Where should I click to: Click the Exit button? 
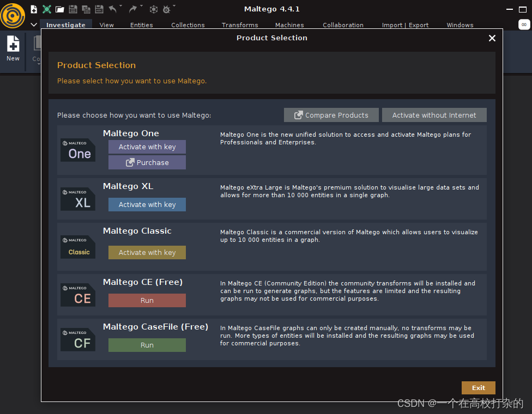coord(479,387)
